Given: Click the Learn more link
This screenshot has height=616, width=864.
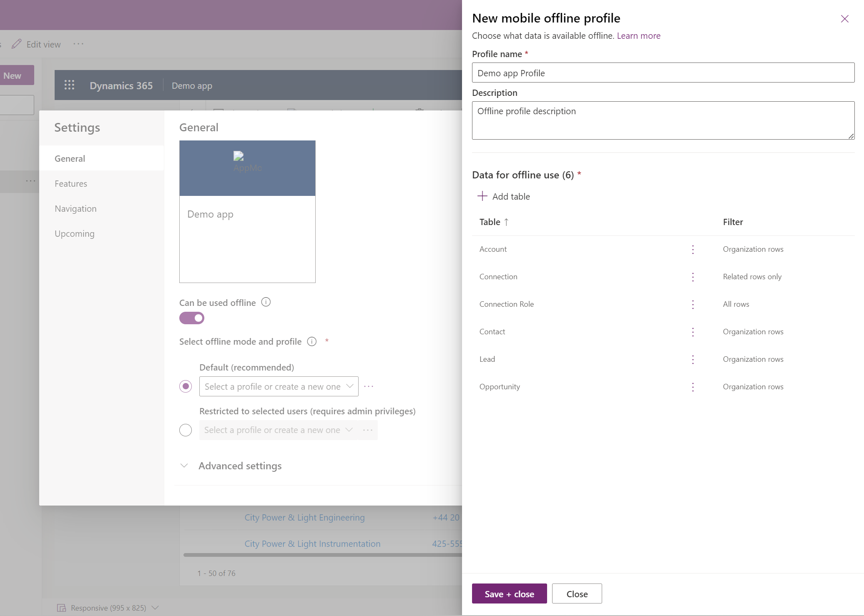Looking at the screenshot, I should 638,35.
